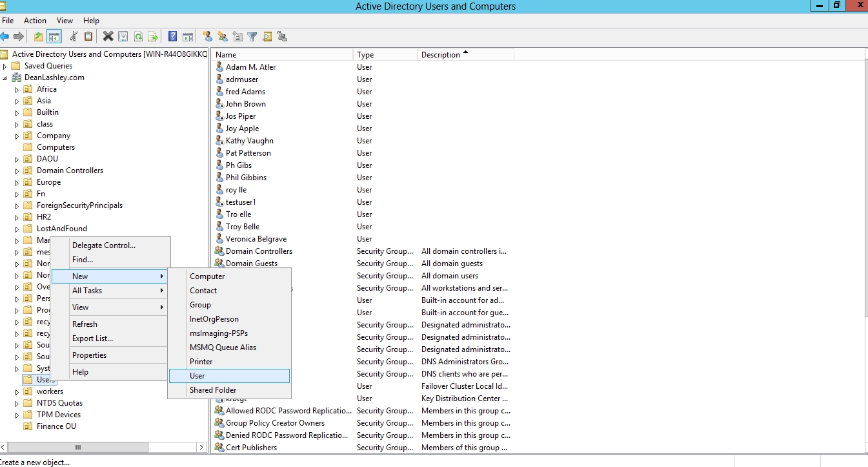
Task: Expand the Domain Controllers tree node
Action: pyautogui.click(x=17, y=171)
